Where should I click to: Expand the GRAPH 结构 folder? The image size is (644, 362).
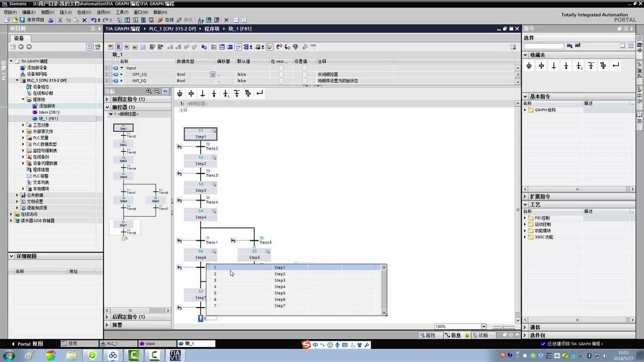click(x=525, y=110)
